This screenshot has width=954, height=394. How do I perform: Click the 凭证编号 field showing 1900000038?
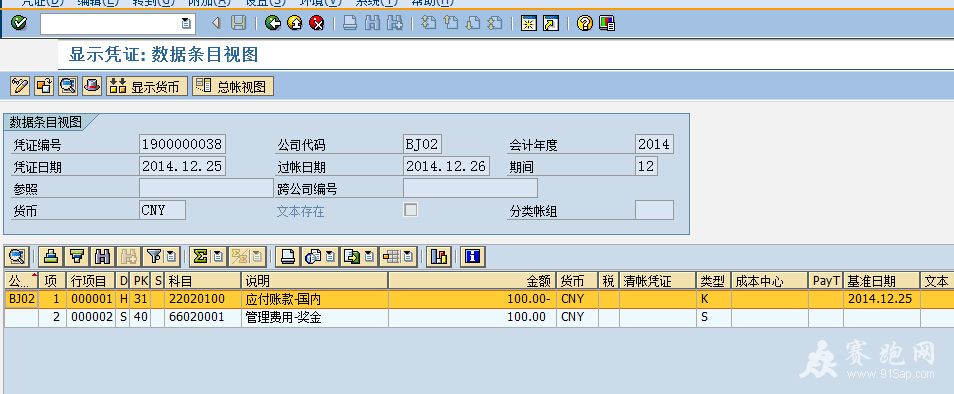(x=183, y=144)
